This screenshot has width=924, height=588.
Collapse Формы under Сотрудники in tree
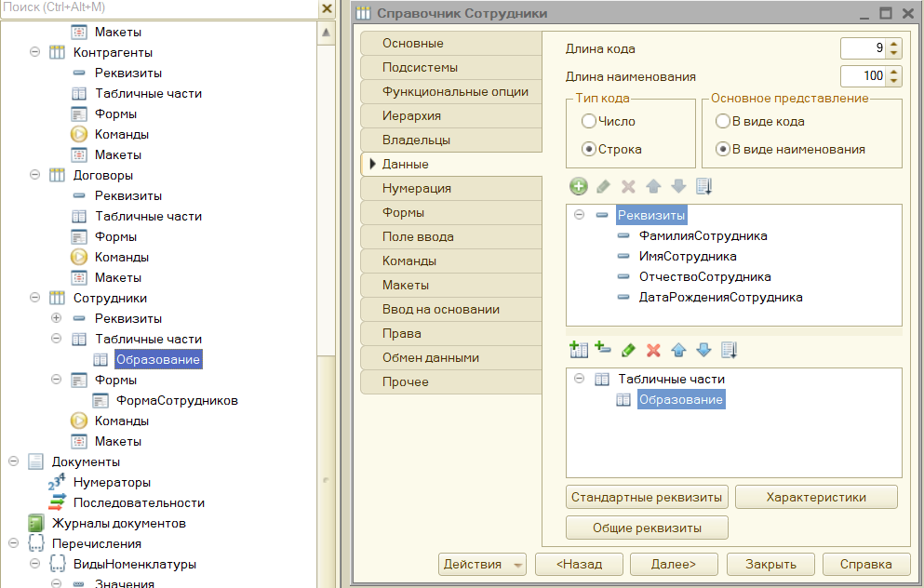click(x=56, y=380)
